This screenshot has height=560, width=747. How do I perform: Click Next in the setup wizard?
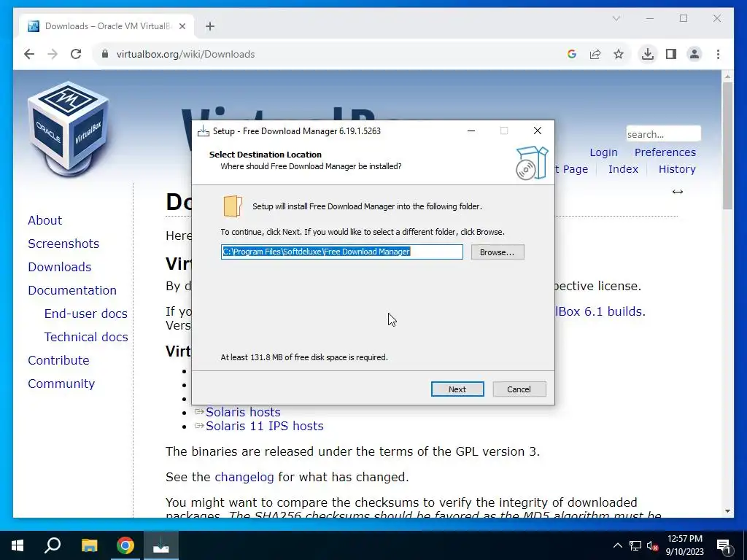click(x=457, y=389)
